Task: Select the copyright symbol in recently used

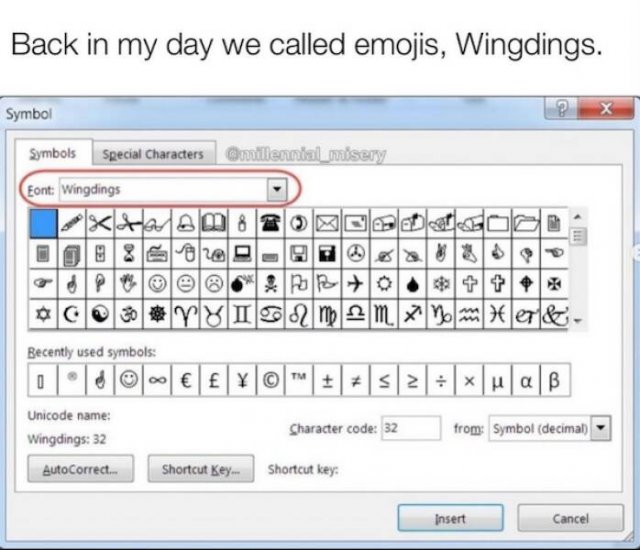Action: tap(271, 380)
